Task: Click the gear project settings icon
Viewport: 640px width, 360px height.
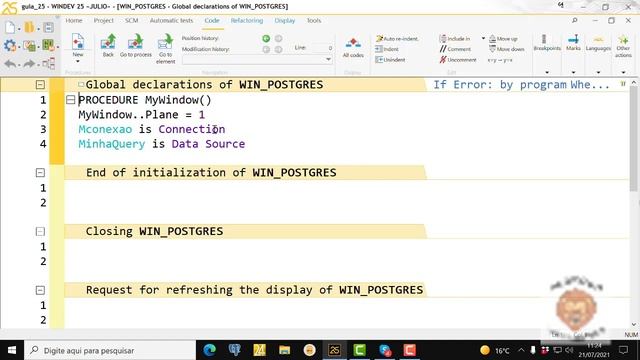Action: tap(10, 45)
